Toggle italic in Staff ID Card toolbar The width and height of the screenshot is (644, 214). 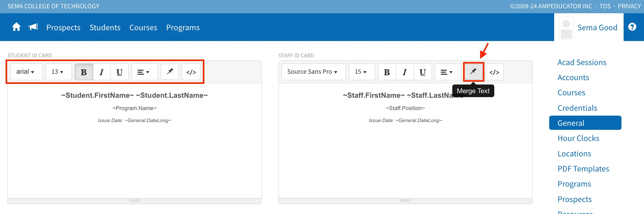coord(404,72)
